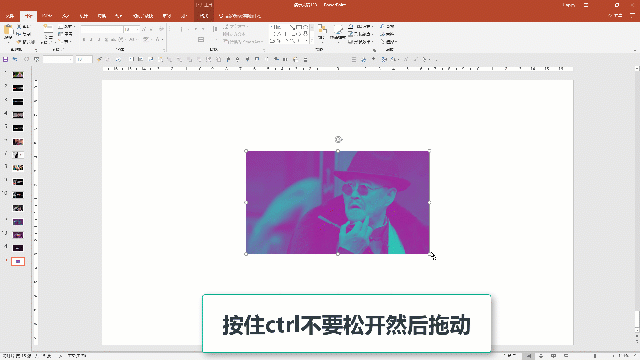Click the Tell Me search box
Screen dimensions: 640x360
[240, 16]
